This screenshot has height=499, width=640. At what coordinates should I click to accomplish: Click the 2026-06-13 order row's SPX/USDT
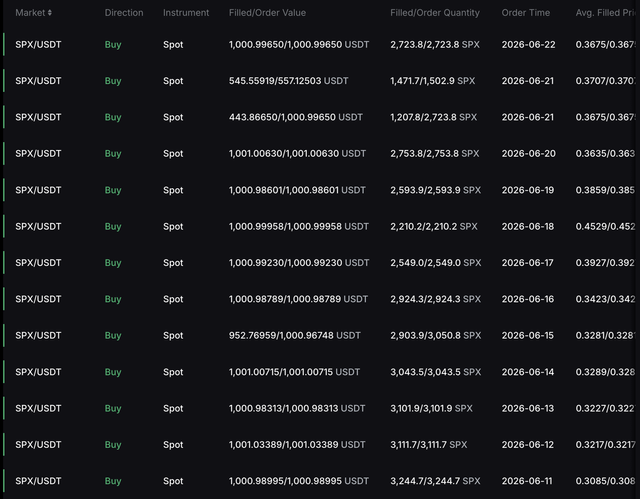pyautogui.click(x=38, y=408)
